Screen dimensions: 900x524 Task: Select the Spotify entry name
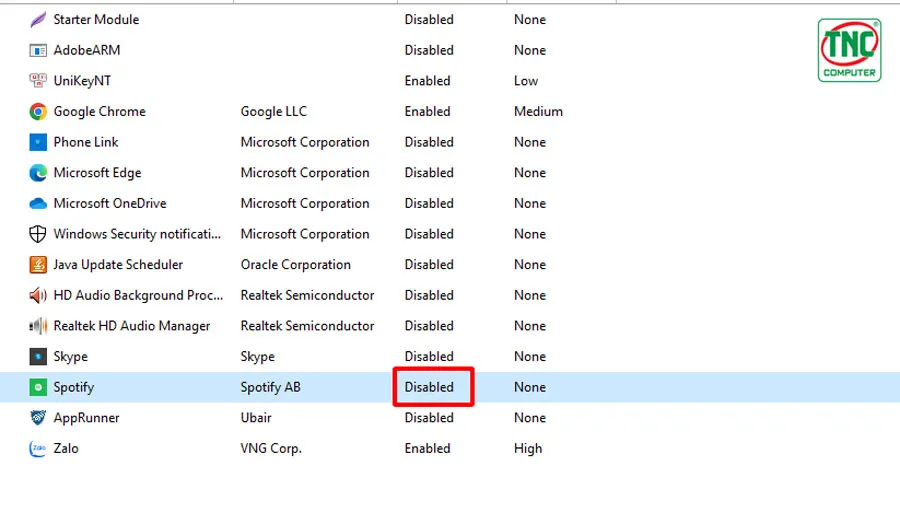tap(74, 387)
